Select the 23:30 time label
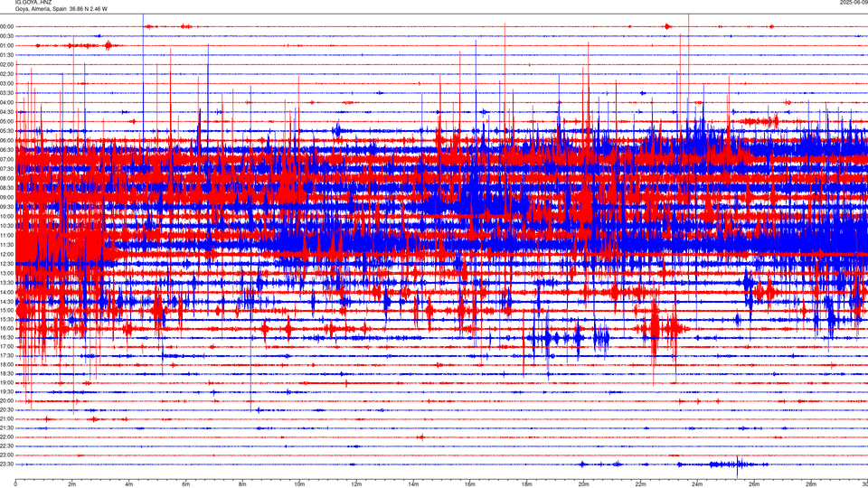This screenshot has height=488, width=868. click(x=6, y=465)
